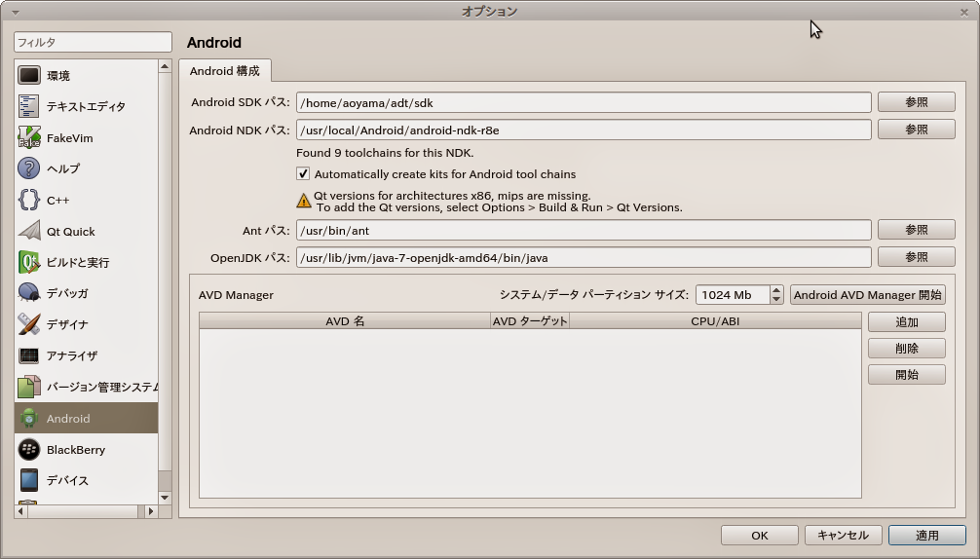Click the 'Found 9 toolchains for this NDK.' text
The width and height of the screenshot is (980, 559).
[x=385, y=152]
